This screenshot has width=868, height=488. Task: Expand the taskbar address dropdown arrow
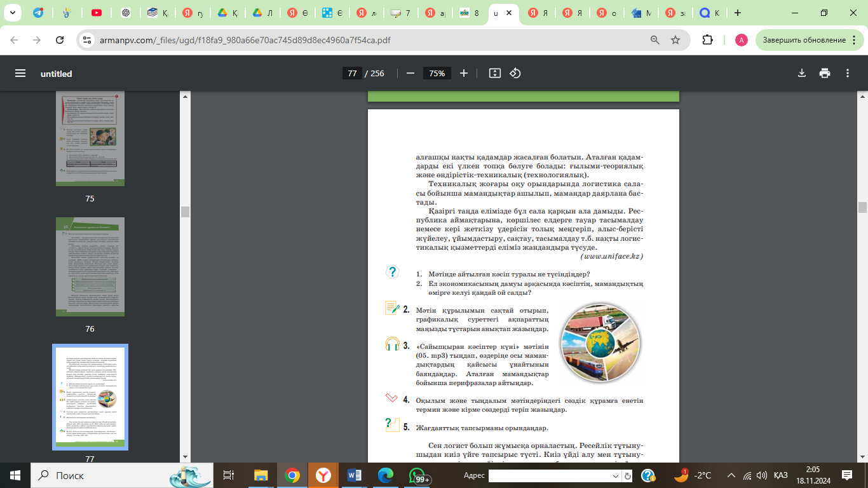pos(615,476)
